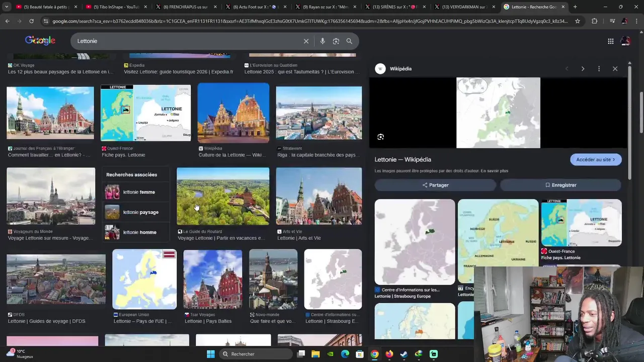Viewport: 644px width, 362px height.
Task: Open the Stratevent Riga capitale thumbnail
Action: click(319, 113)
